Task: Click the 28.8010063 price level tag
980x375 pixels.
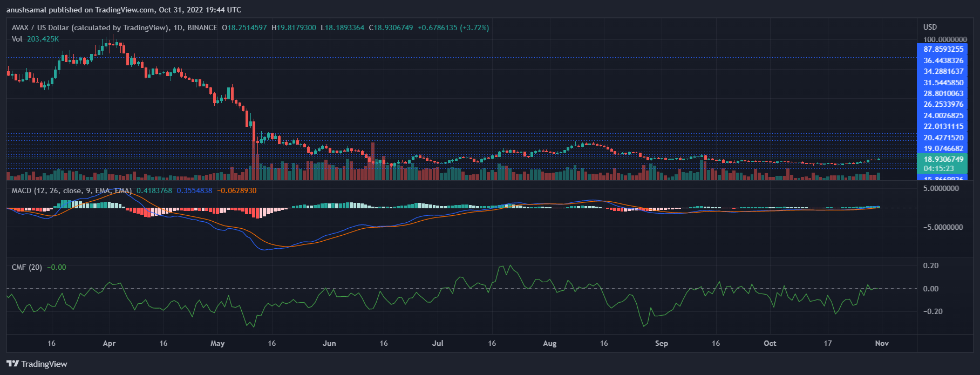Action: click(x=943, y=93)
